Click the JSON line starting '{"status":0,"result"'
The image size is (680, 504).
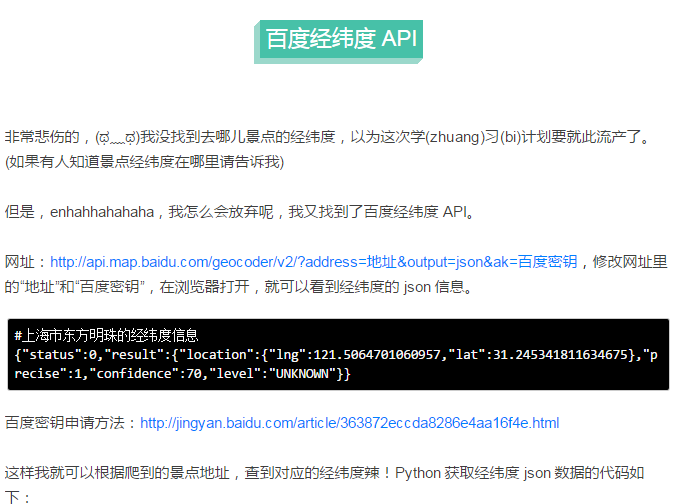(x=336, y=354)
